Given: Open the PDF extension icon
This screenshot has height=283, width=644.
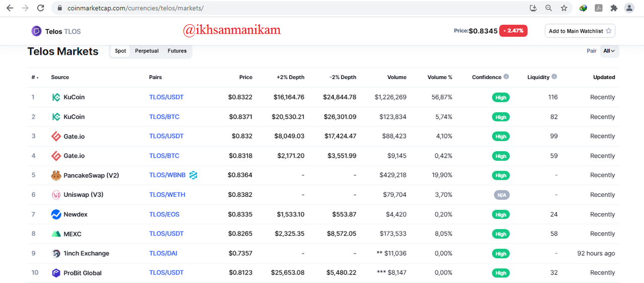Looking at the screenshot, I should click(599, 8).
